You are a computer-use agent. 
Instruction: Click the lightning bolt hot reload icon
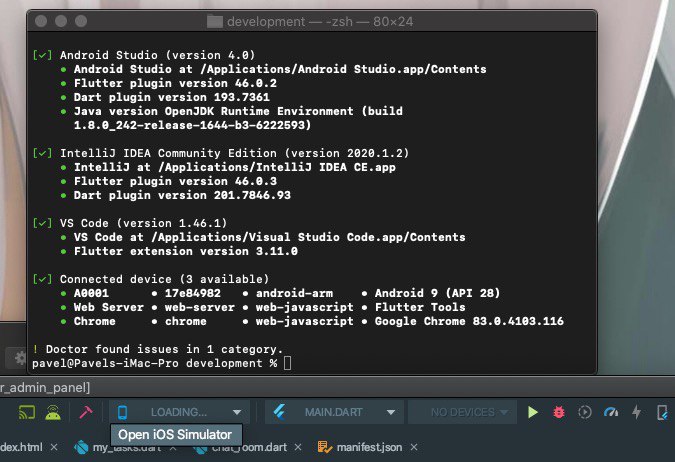[636, 412]
